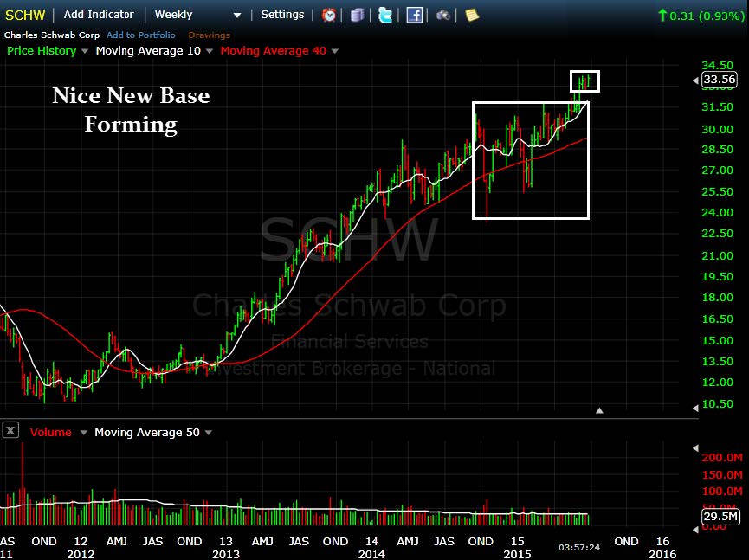Click the 2016 year label on time axis
The width and height of the screenshot is (749, 560).
[662, 554]
